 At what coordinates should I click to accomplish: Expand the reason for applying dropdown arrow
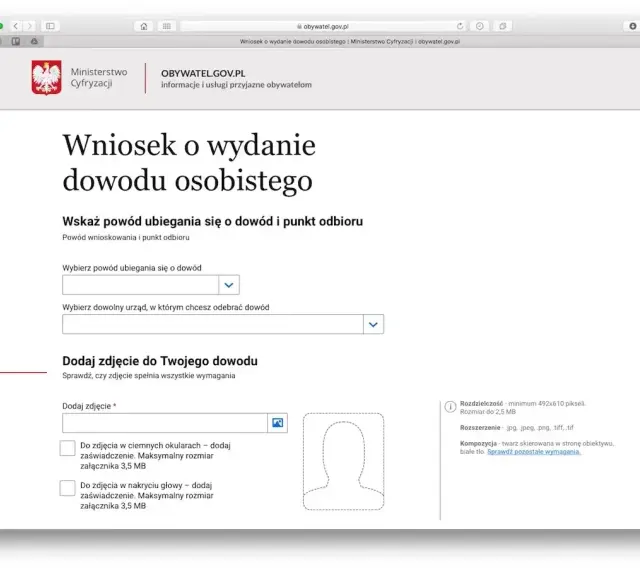(x=229, y=285)
